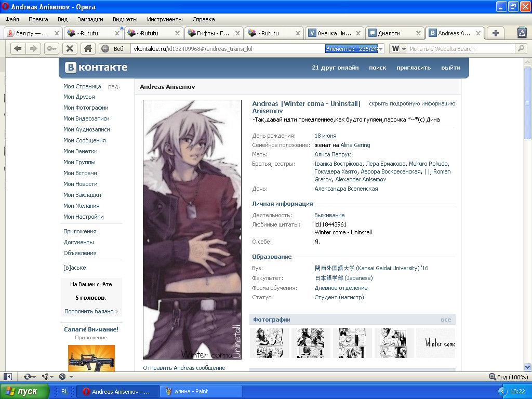Open the Правка menu
The height and width of the screenshot is (399, 532).
(38, 19)
